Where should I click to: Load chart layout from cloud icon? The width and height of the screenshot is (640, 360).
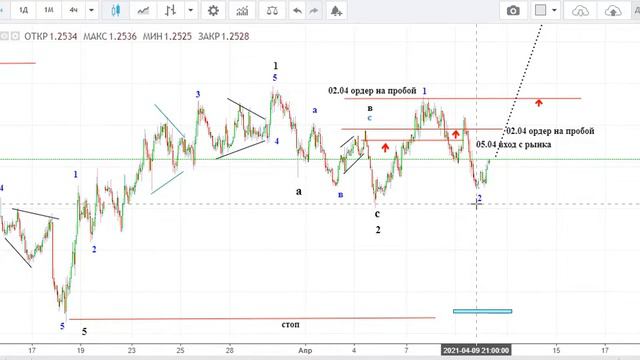[x=580, y=11]
